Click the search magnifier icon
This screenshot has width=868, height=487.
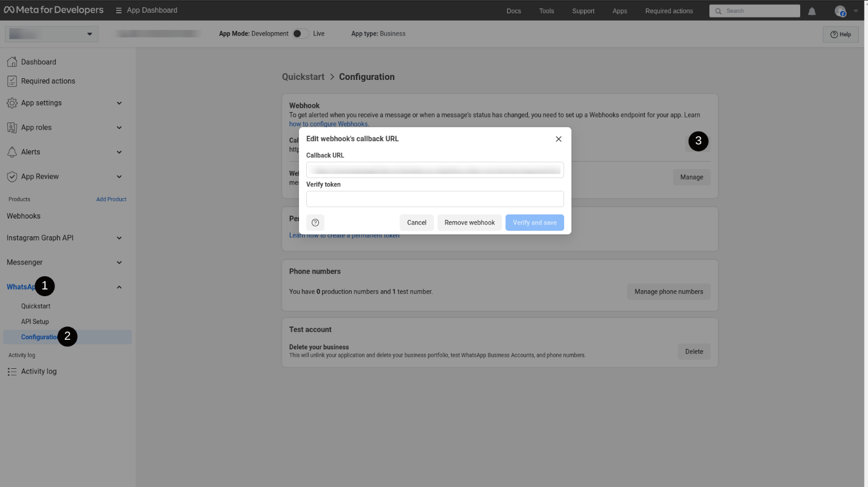tap(718, 11)
